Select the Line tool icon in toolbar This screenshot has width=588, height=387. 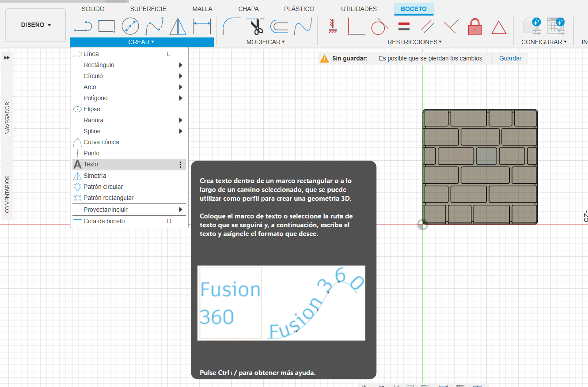[83, 27]
